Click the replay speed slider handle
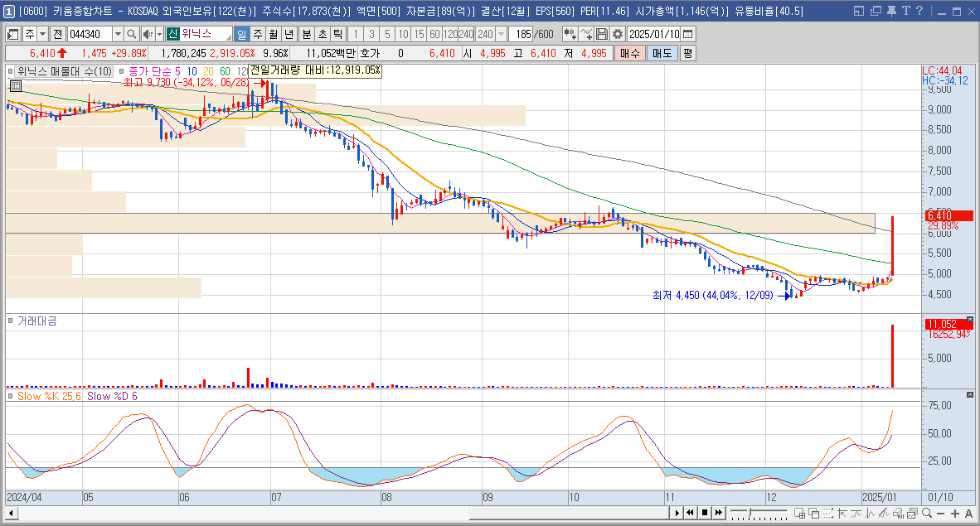980x526 pixels. click(750, 512)
